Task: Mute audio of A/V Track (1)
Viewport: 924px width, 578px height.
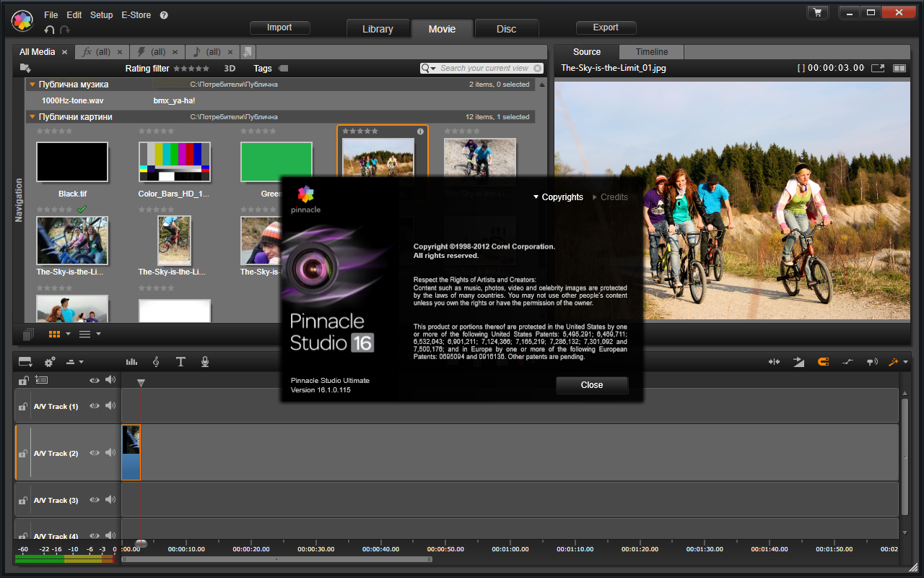Action: coord(110,406)
